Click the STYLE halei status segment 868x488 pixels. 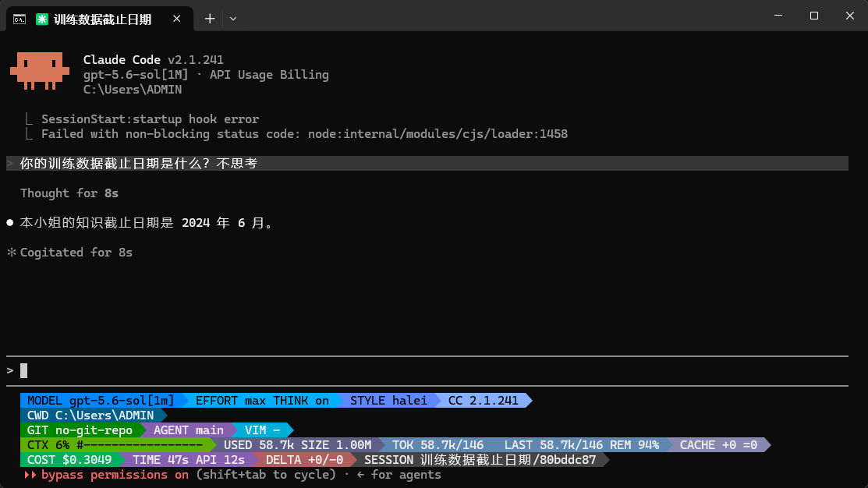coord(388,401)
